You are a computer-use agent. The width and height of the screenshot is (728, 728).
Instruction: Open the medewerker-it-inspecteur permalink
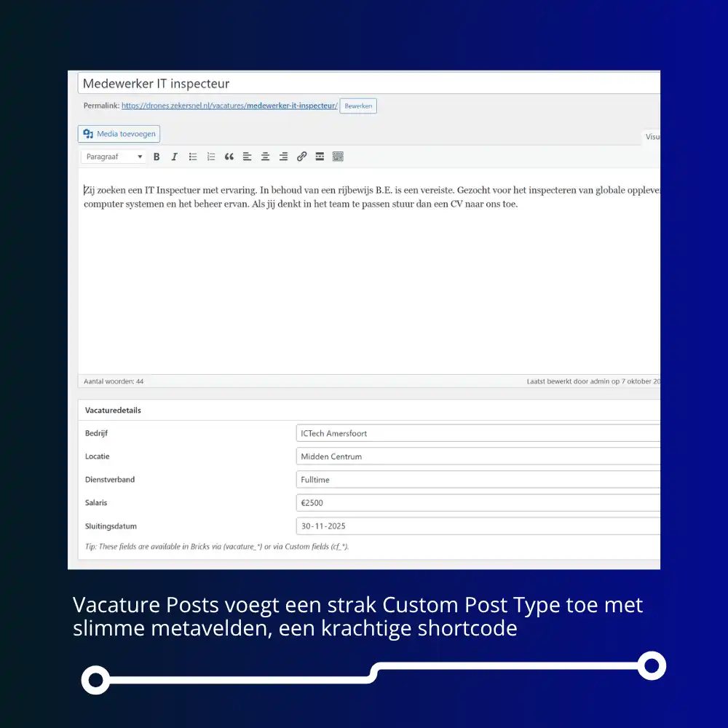229,106
